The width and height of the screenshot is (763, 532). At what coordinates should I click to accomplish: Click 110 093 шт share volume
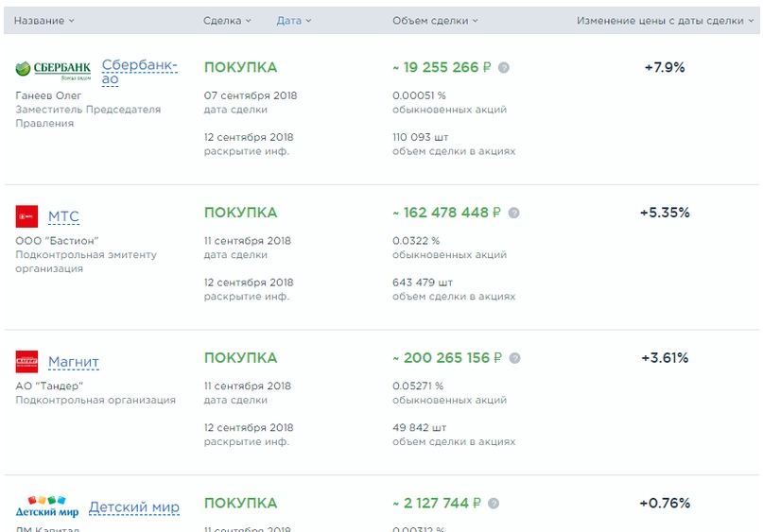(421, 138)
